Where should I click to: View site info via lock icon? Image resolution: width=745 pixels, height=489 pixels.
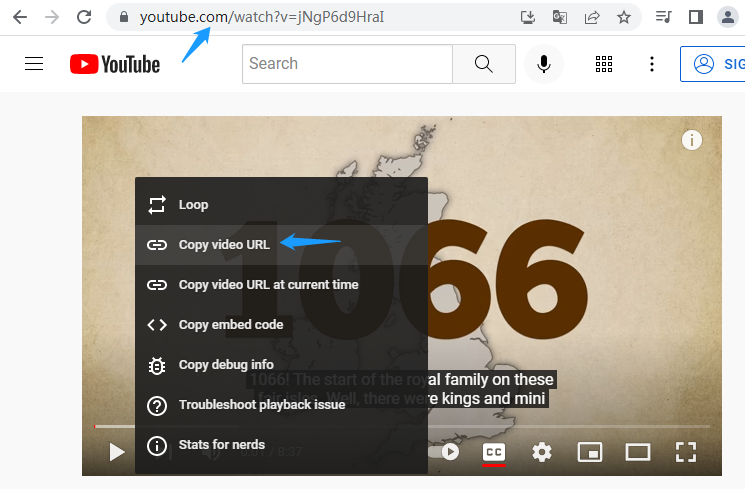click(x=124, y=17)
